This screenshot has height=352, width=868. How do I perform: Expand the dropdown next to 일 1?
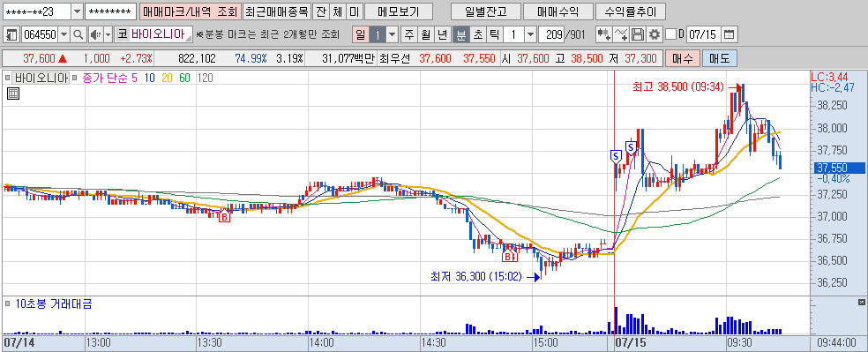[x=393, y=34]
